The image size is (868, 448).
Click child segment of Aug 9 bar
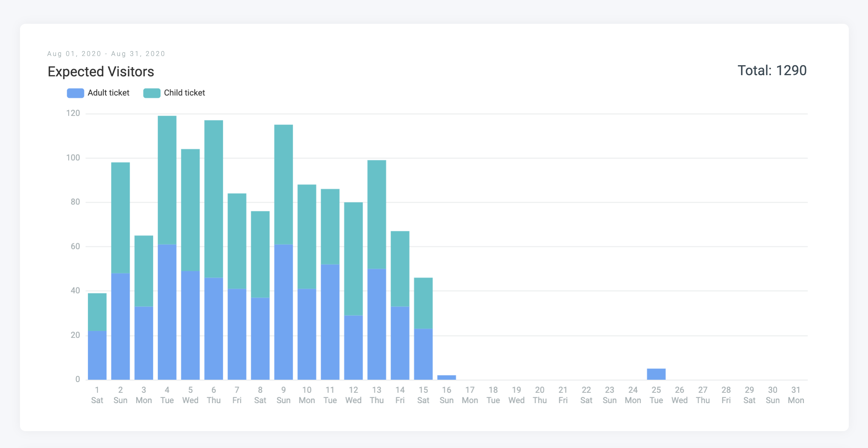click(x=284, y=184)
